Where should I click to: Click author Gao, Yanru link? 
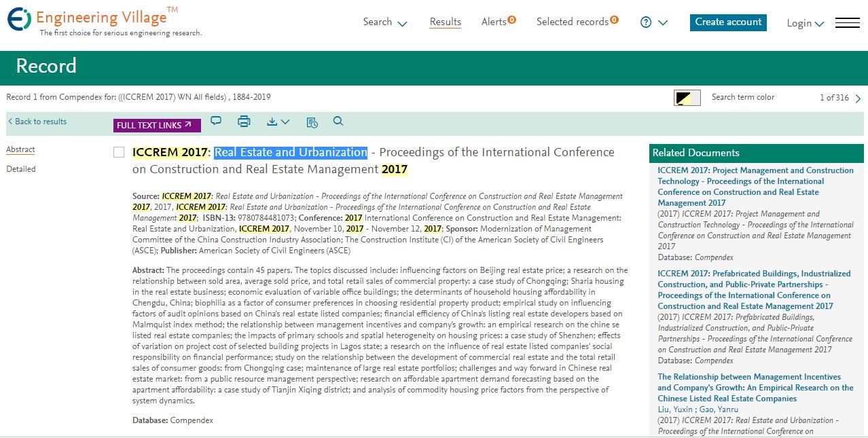(719, 409)
